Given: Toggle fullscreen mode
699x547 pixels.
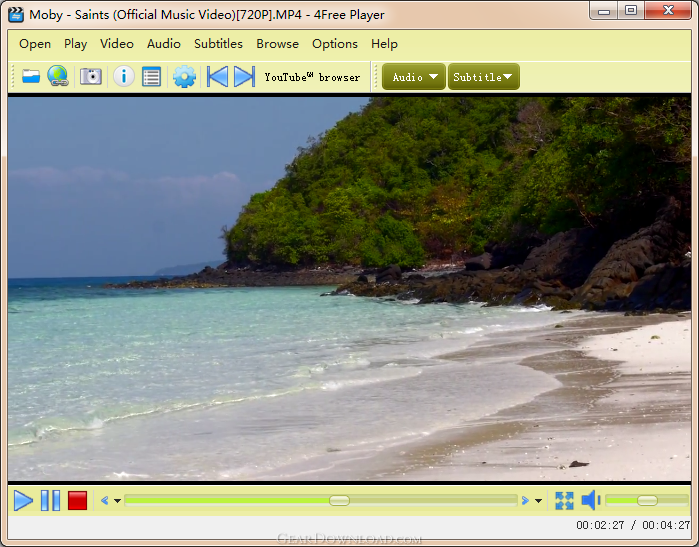Looking at the screenshot, I should tap(564, 501).
